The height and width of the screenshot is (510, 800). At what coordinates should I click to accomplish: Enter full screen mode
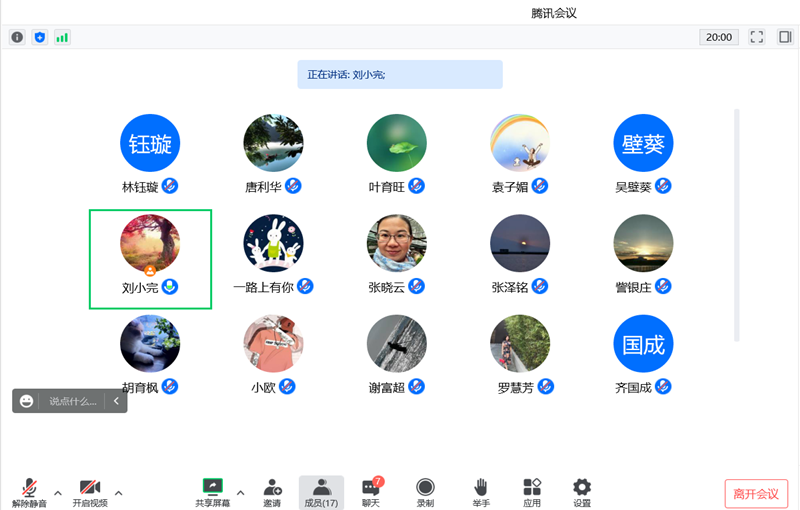point(757,37)
